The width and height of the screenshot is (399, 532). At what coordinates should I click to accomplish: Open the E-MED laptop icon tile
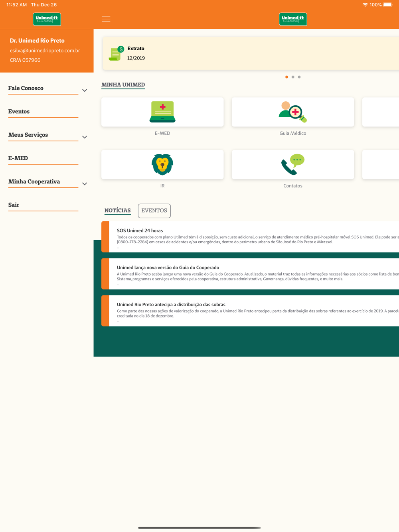pyautogui.click(x=162, y=112)
